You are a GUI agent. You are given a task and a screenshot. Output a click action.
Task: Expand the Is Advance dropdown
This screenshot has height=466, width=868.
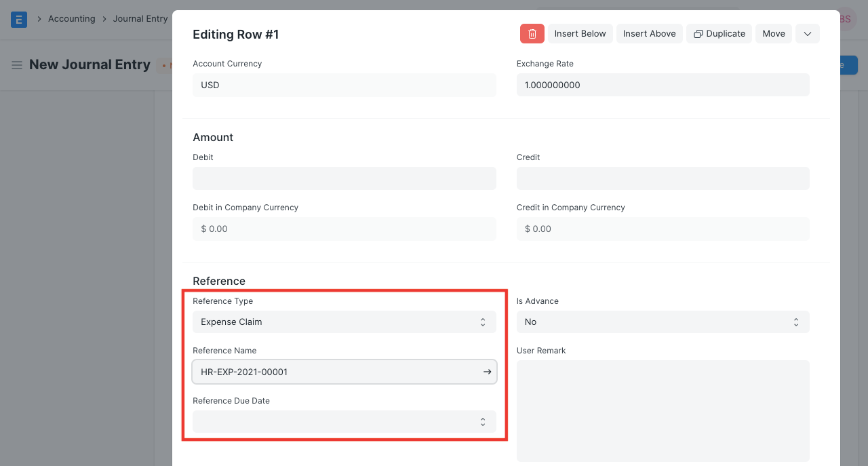tap(663, 322)
